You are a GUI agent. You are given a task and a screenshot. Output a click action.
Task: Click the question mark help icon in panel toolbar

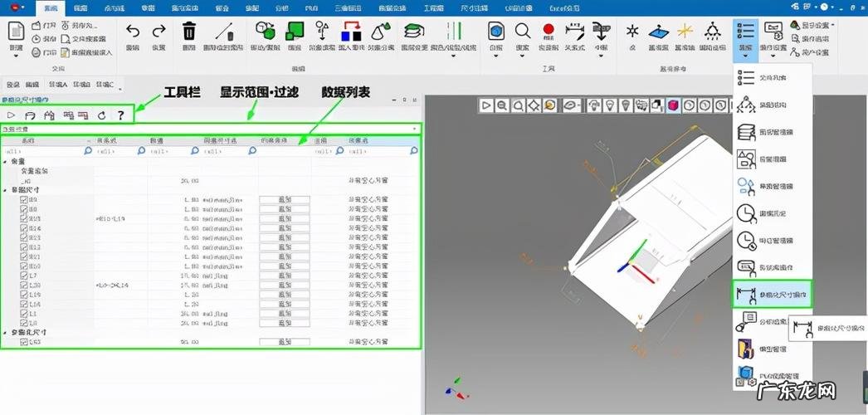pyautogui.click(x=120, y=115)
